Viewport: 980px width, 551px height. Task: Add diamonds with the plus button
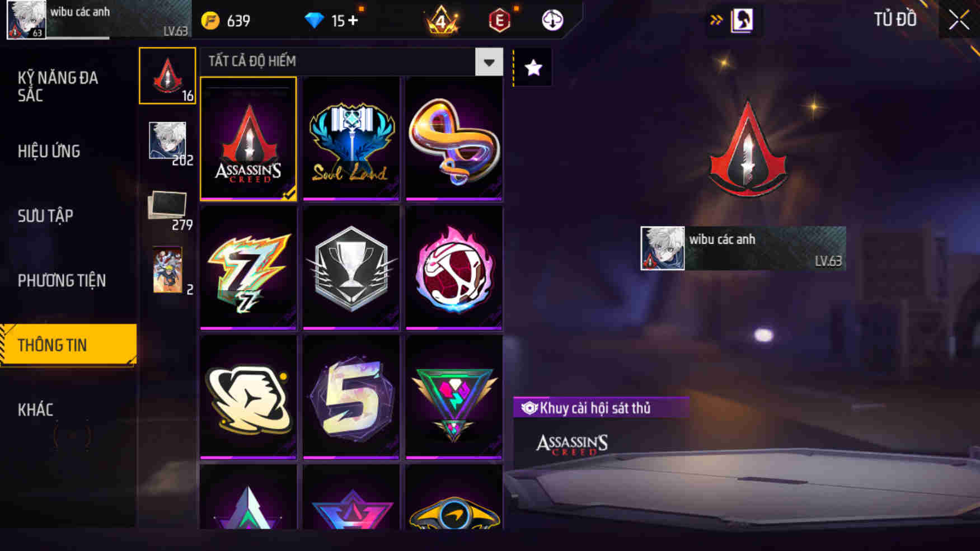(353, 21)
